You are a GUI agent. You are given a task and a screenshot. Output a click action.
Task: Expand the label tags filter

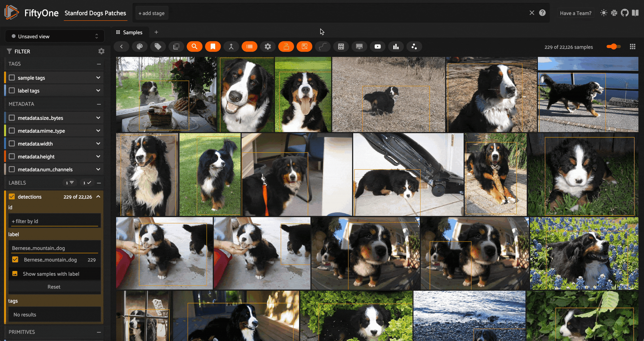point(98,90)
